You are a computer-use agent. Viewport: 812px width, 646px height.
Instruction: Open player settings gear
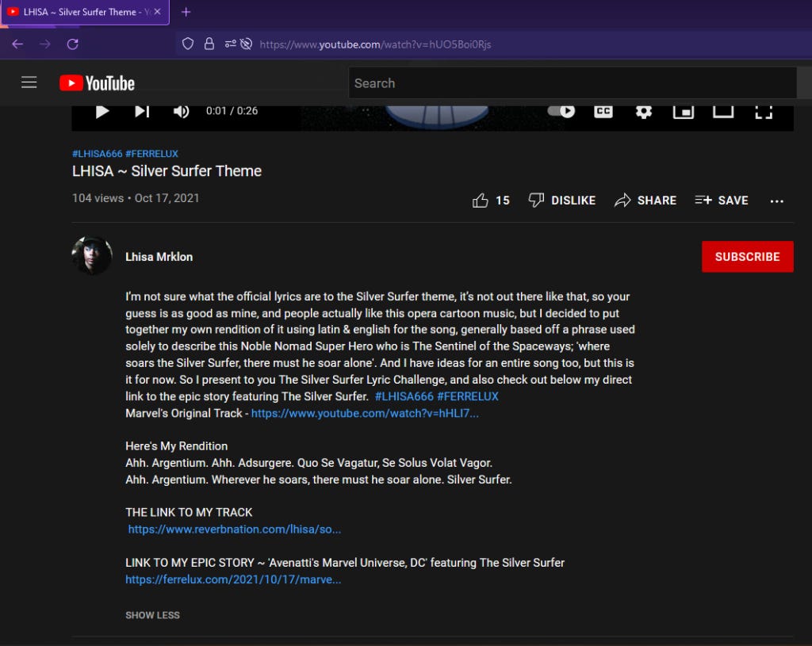pos(644,111)
